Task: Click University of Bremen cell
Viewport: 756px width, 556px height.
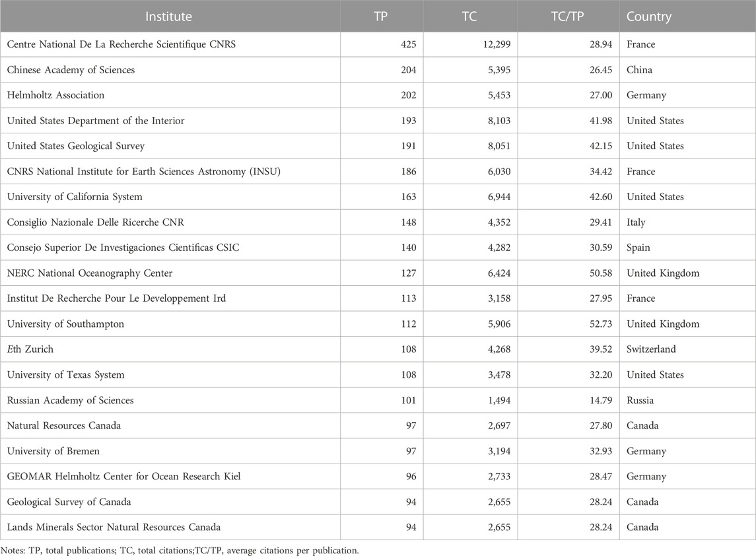Action: point(53,451)
